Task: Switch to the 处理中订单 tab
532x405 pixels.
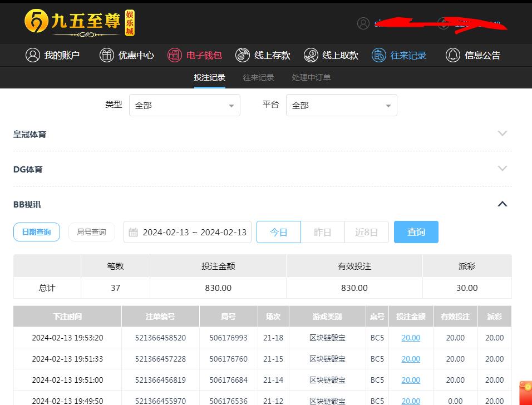Action: [311, 77]
